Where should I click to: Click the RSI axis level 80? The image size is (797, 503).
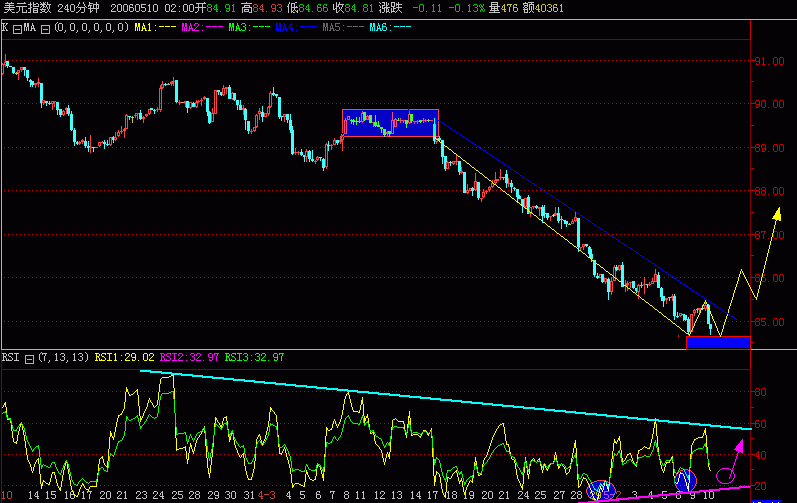760,392
